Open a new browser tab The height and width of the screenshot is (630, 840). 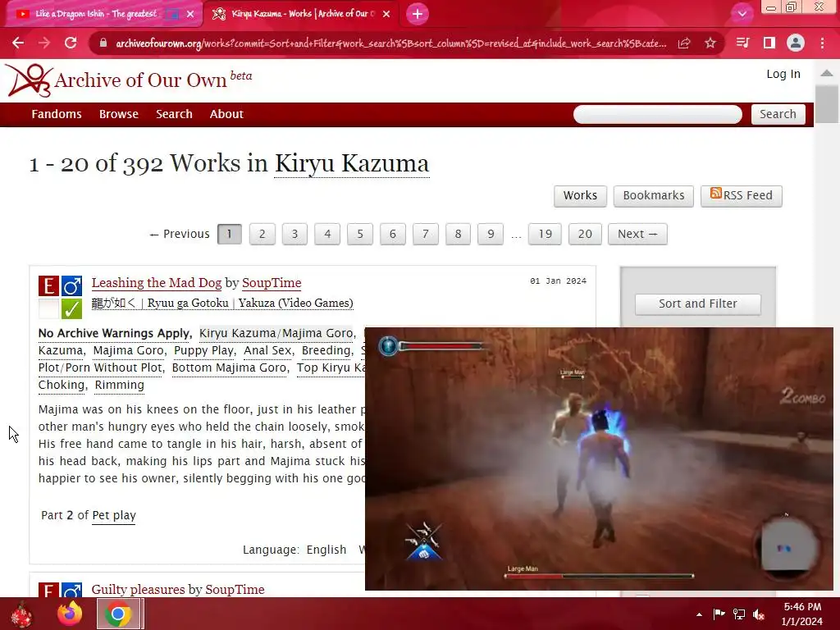418,14
